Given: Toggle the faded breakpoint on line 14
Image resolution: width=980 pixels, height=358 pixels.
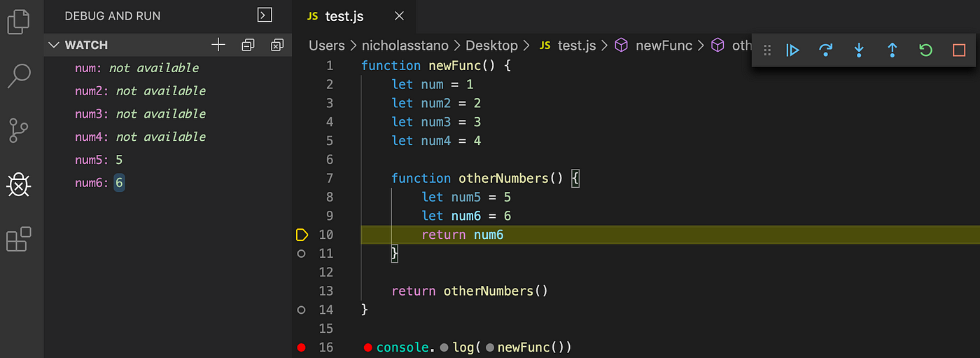Looking at the screenshot, I should tap(301, 310).
